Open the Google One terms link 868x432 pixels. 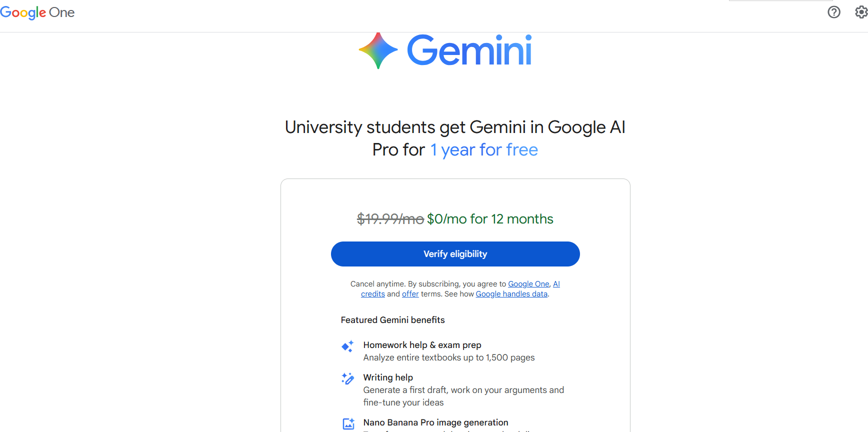pyautogui.click(x=528, y=284)
